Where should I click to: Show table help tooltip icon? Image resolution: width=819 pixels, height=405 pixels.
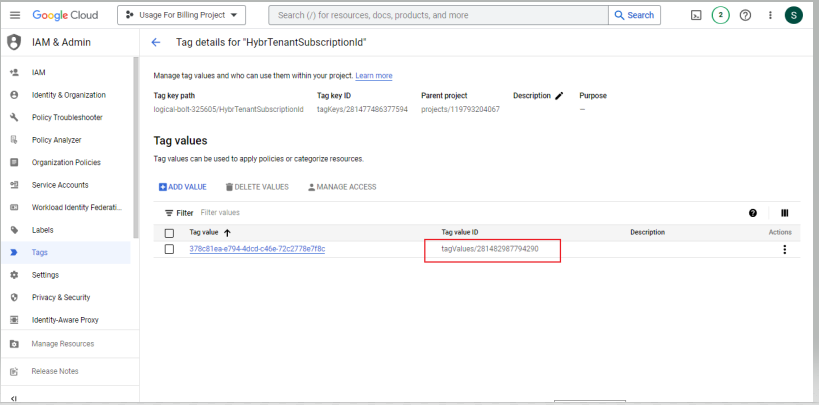(752, 213)
